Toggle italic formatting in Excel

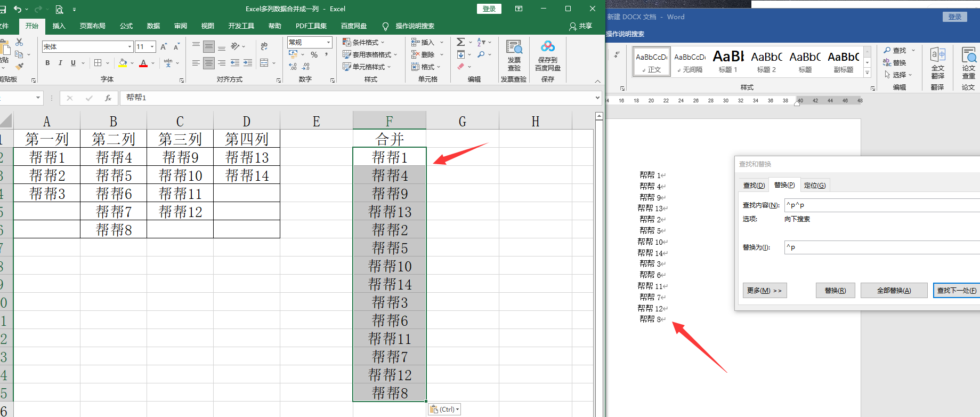60,63
